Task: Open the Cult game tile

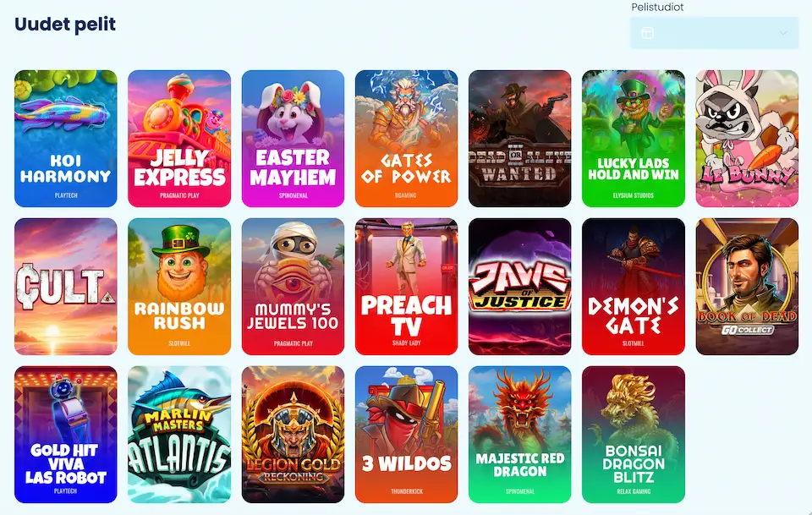Action: [x=66, y=287]
